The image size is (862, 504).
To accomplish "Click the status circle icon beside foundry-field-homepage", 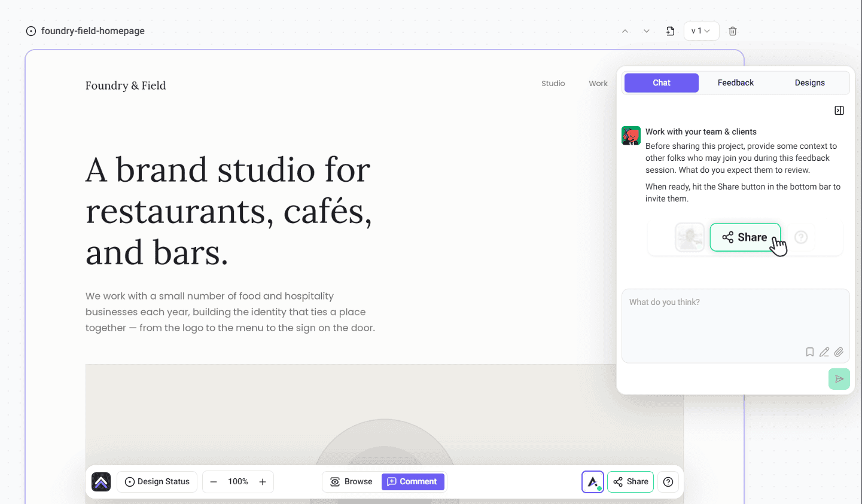I will coord(31,31).
